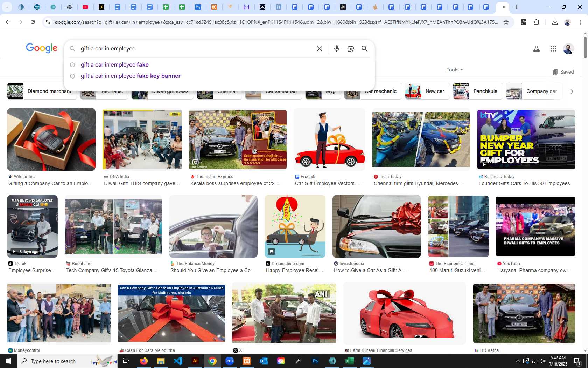Open Saved collections link
The height and width of the screenshot is (368, 588).
(563, 72)
